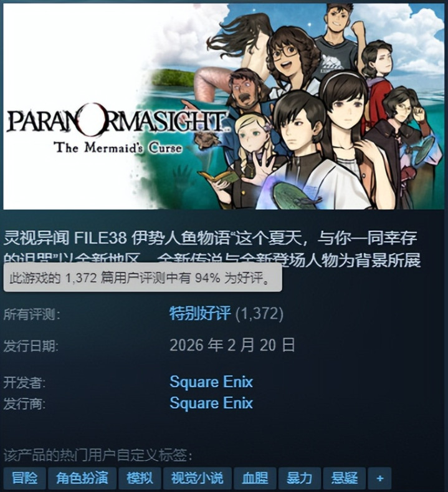Click the 发行日期 label

[31, 346]
